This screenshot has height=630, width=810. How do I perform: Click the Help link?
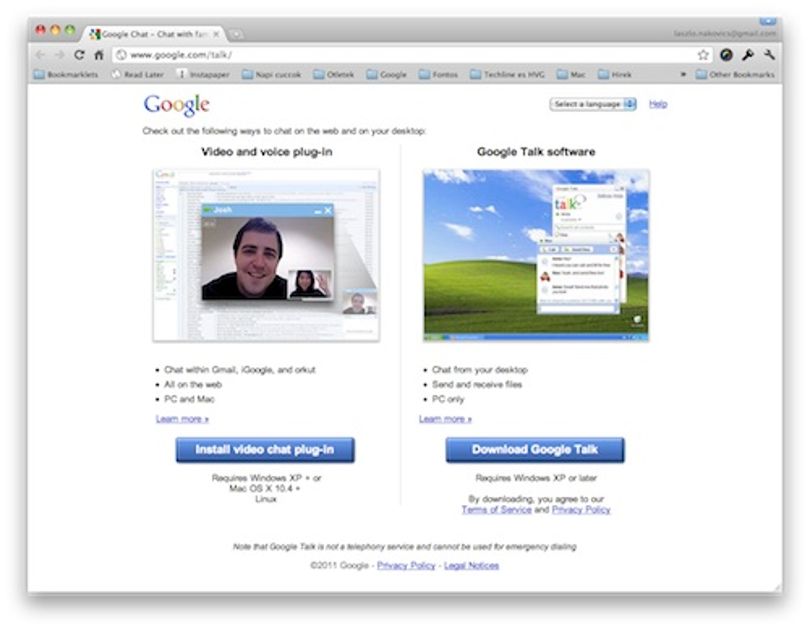pos(658,104)
